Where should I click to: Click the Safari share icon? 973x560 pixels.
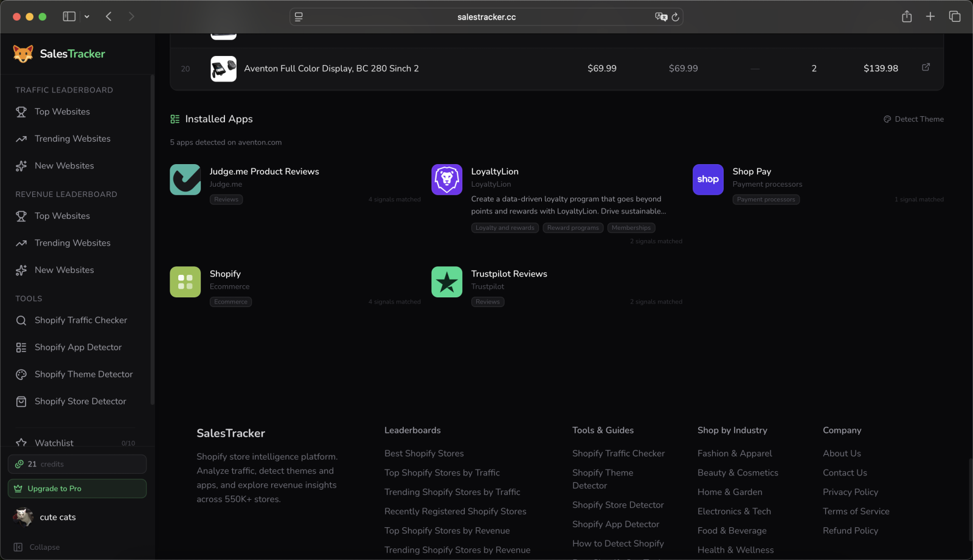click(907, 16)
